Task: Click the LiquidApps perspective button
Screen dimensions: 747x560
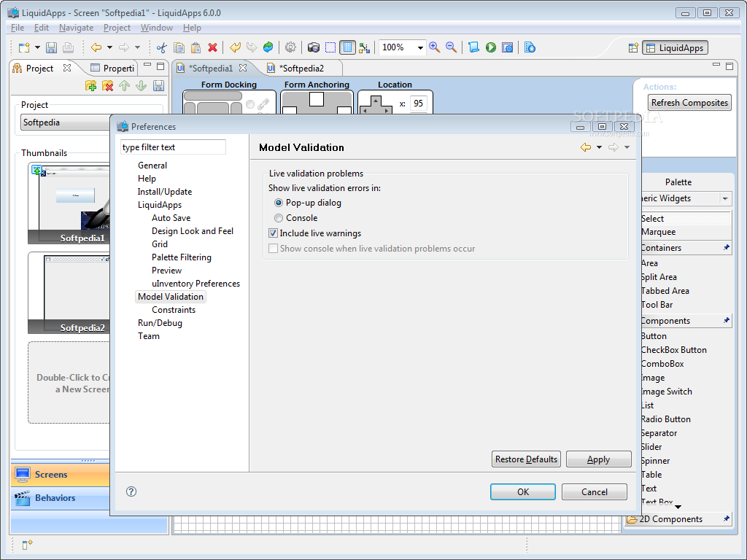Action: click(675, 47)
